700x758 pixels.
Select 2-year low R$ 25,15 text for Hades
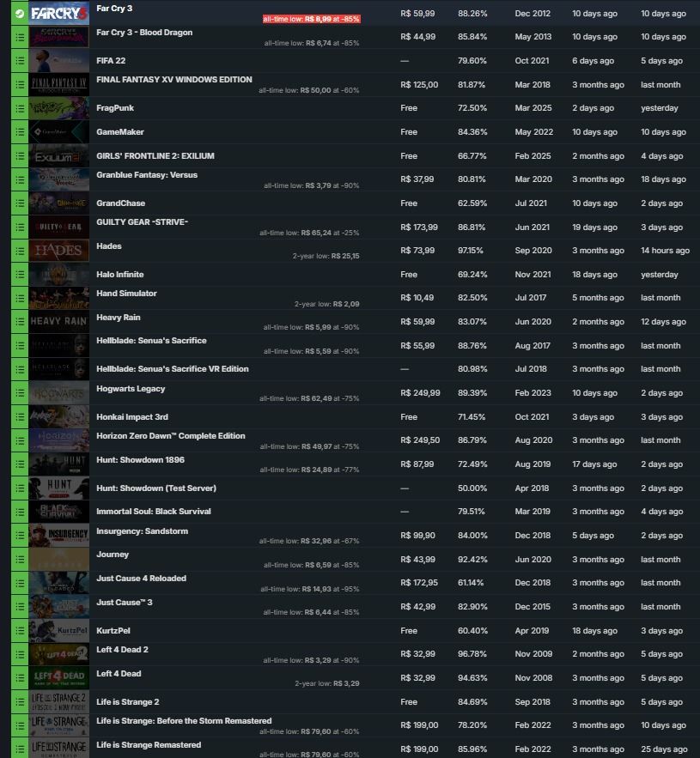tap(326, 256)
